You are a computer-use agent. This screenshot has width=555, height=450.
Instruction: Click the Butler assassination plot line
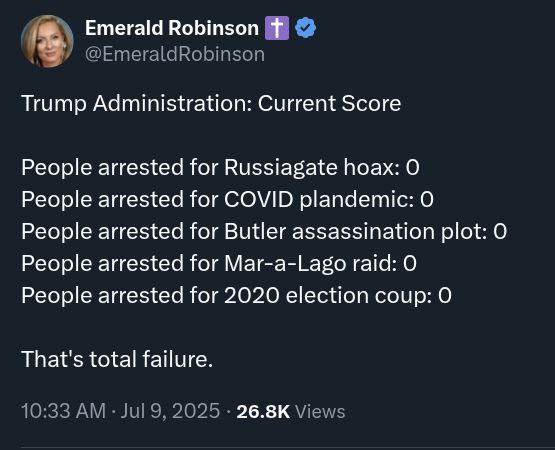(x=264, y=232)
